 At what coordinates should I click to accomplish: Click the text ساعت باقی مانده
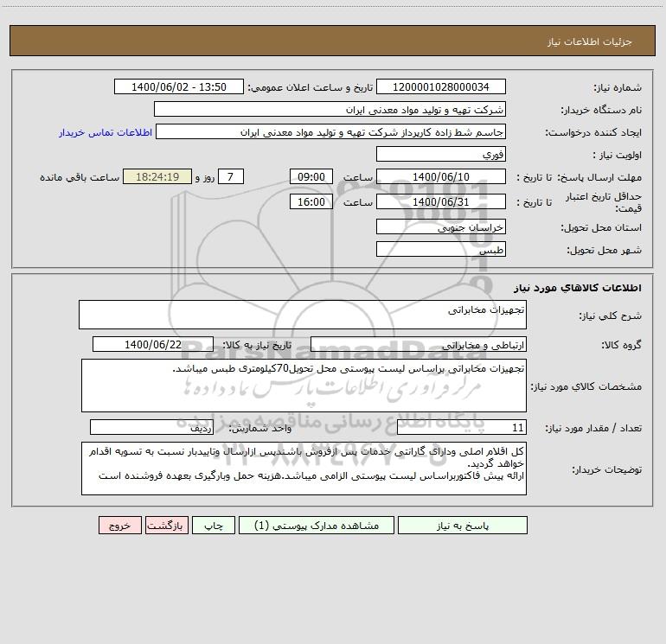(80, 177)
